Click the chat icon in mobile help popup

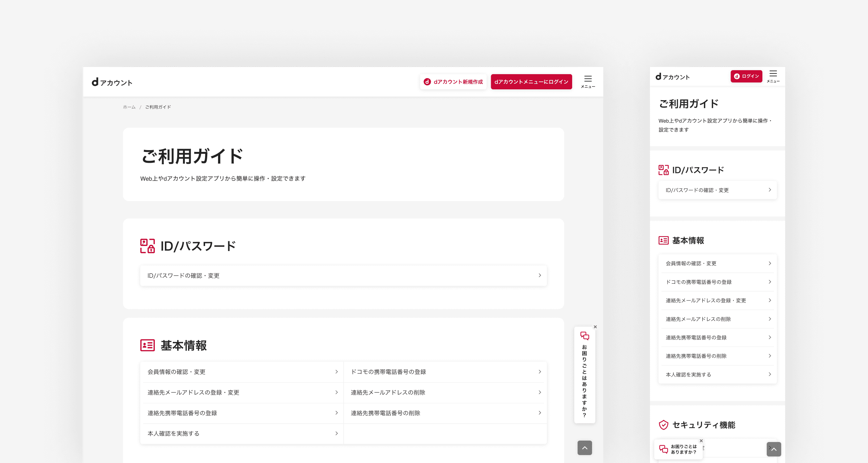(664, 449)
